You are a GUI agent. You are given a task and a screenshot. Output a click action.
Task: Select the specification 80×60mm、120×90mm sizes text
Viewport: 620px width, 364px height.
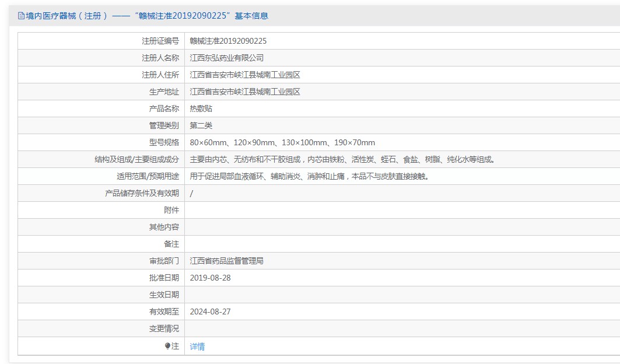tap(282, 142)
